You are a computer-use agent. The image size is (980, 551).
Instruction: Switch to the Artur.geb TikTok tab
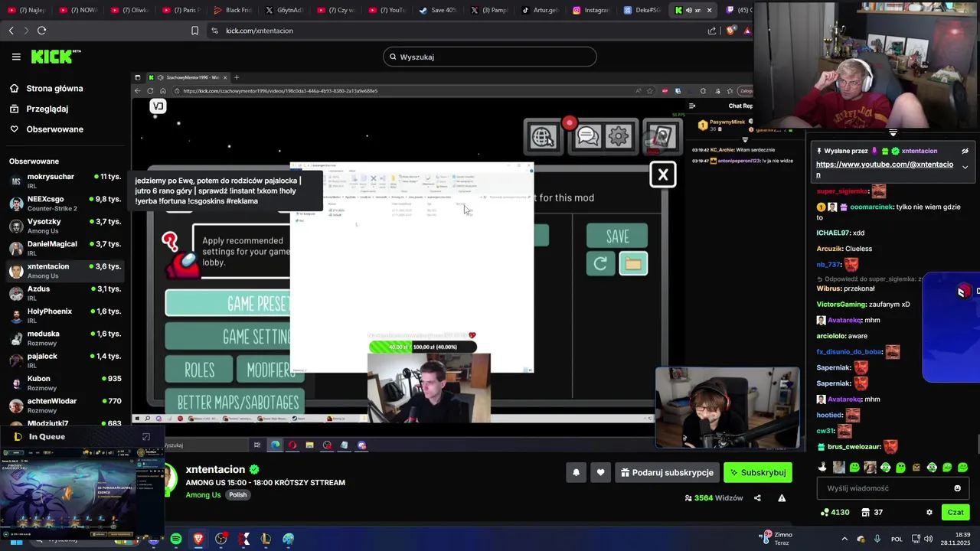(x=540, y=11)
